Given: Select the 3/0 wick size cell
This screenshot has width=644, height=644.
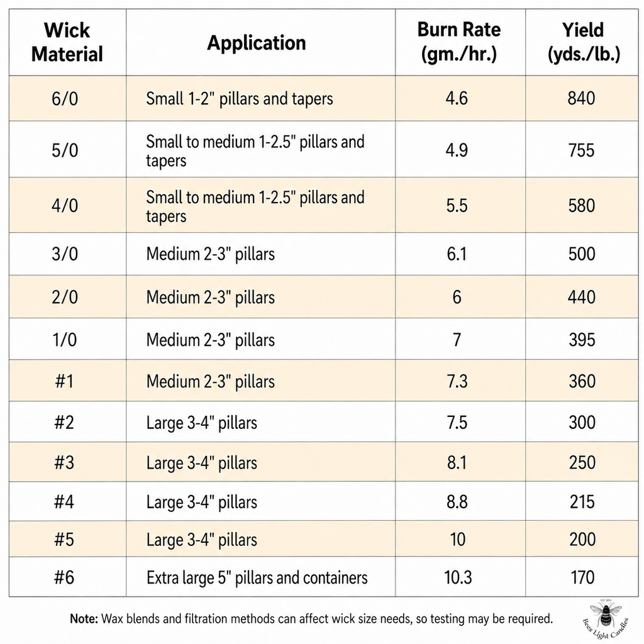Looking at the screenshot, I should 65,254.
